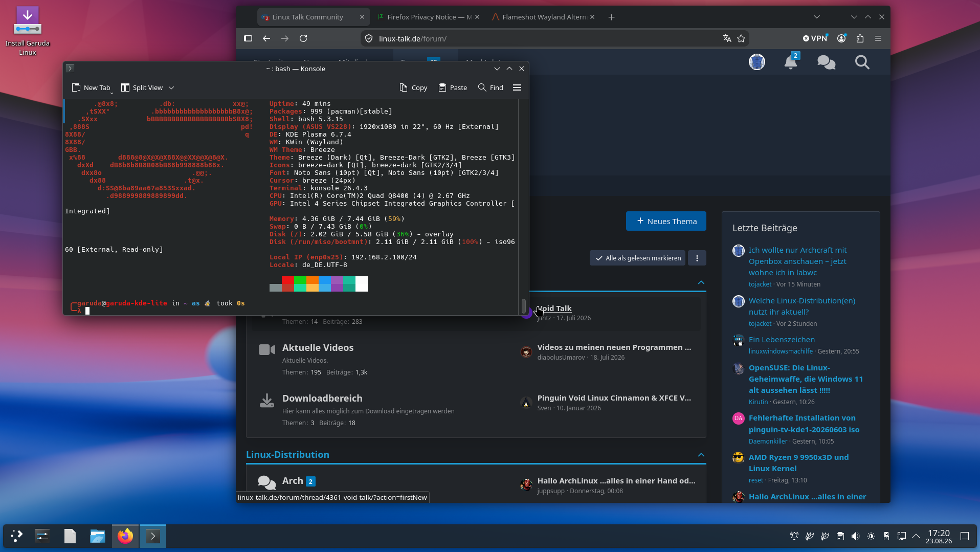980x552 pixels.
Task: Open the Downloadbereich forum
Action: (322, 399)
